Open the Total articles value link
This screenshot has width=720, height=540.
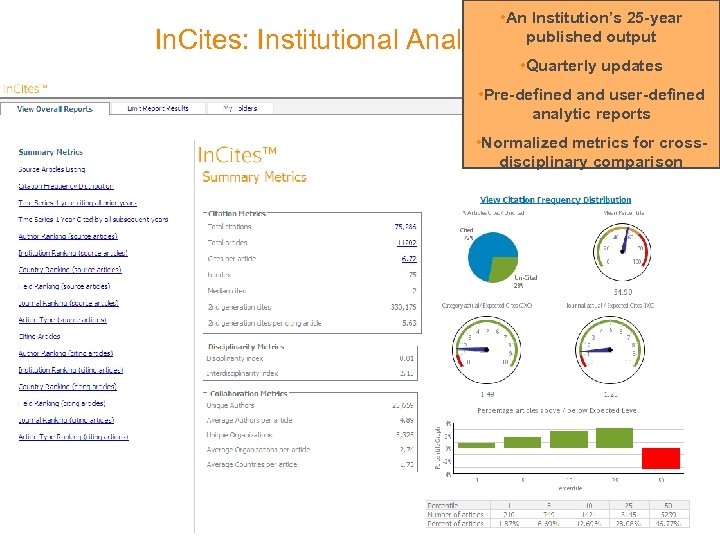[x=407, y=242]
